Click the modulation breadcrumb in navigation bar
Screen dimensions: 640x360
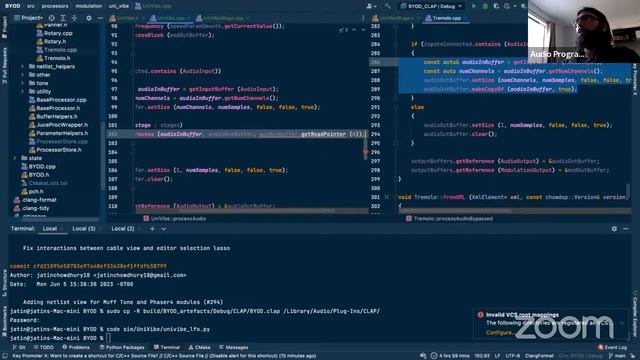[x=89, y=6]
